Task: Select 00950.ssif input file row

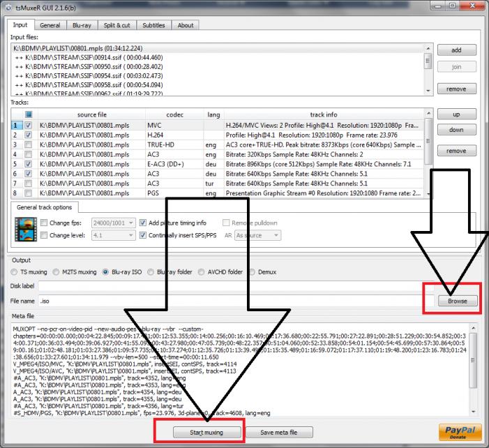Action: (218, 67)
